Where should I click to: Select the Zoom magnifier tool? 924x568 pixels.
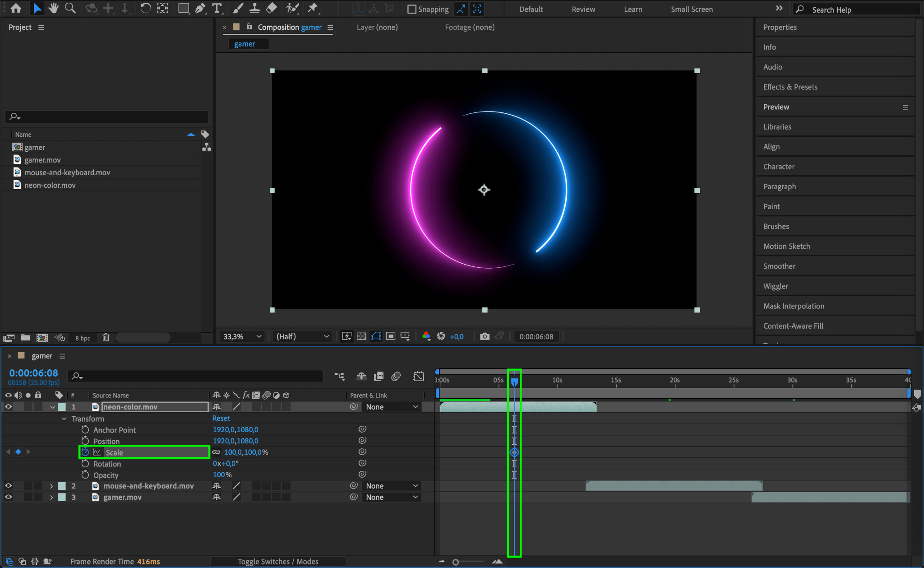click(x=70, y=8)
